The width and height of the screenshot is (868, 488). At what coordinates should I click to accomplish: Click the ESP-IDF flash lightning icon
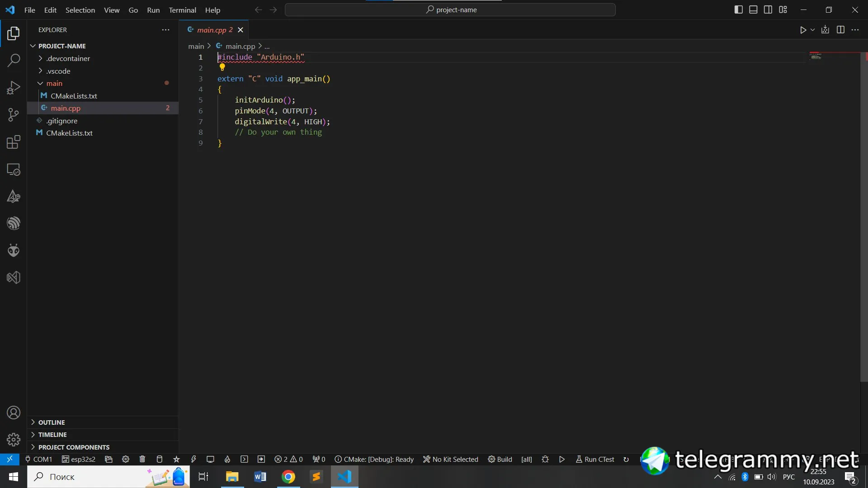coord(193,459)
